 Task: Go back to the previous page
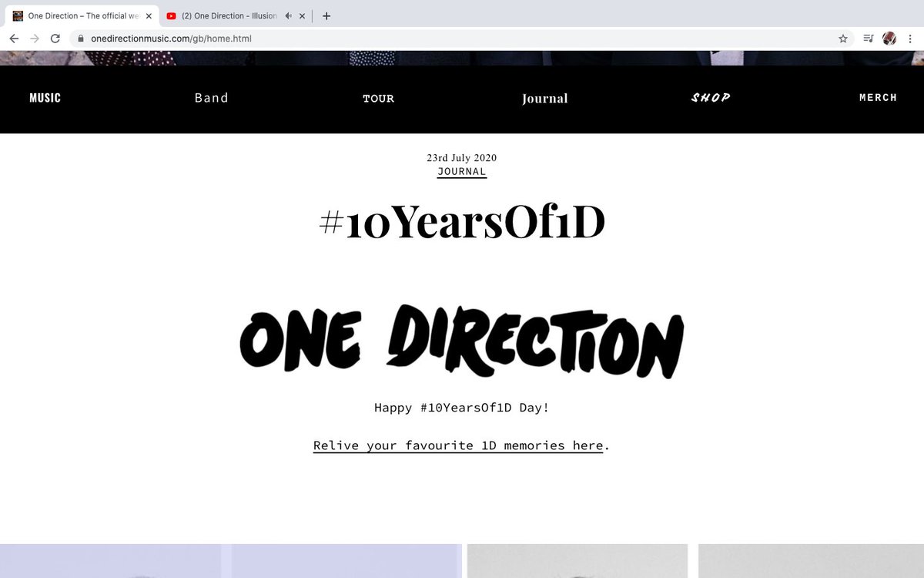pyautogui.click(x=14, y=38)
